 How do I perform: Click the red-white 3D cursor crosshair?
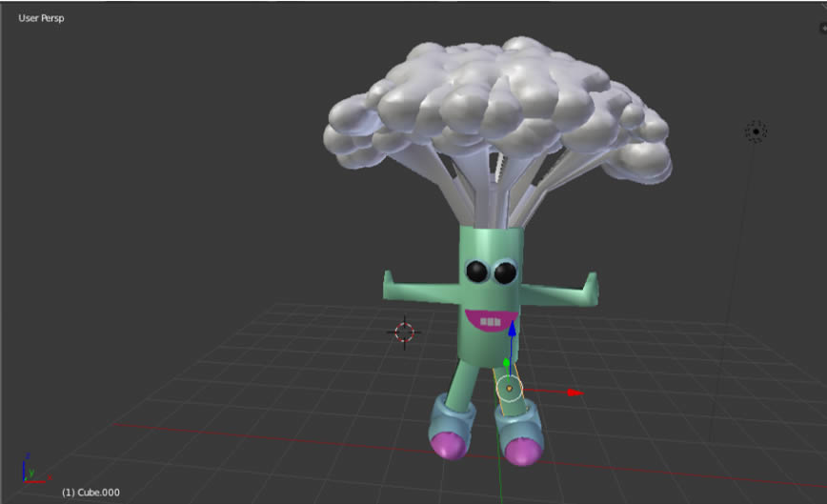click(x=405, y=333)
